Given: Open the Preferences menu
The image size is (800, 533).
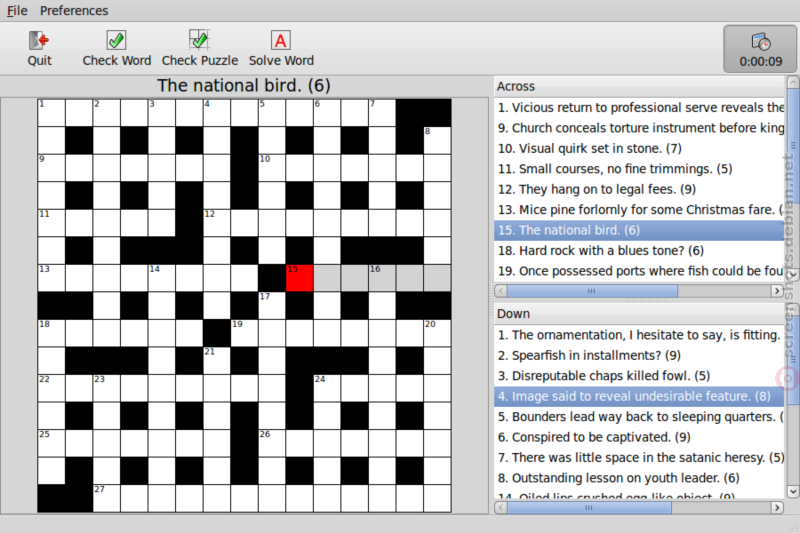Looking at the screenshot, I should 74,11.
